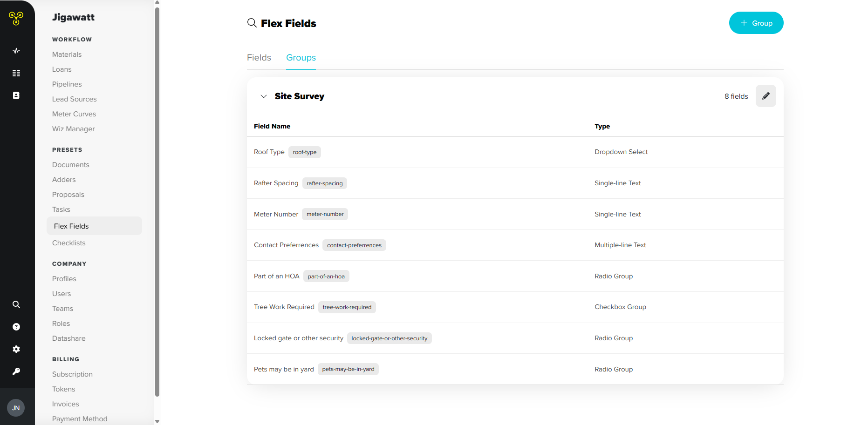Edit Site Survey group with pencil icon

(x=765, y=96)
